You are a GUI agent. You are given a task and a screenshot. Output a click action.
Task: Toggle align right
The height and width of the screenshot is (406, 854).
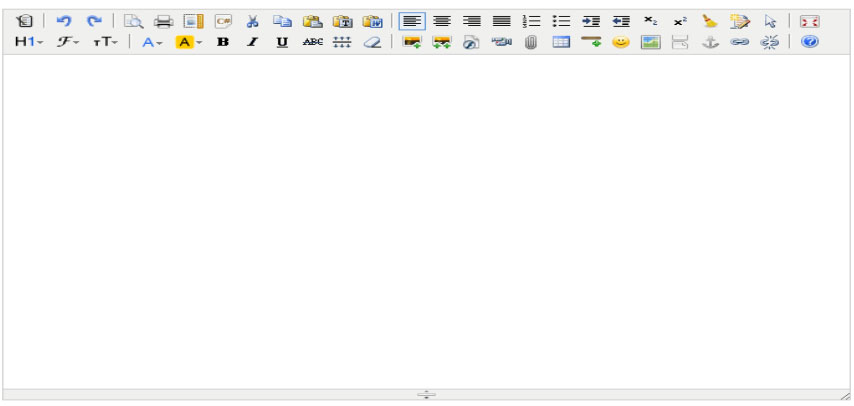pos(472,22)
